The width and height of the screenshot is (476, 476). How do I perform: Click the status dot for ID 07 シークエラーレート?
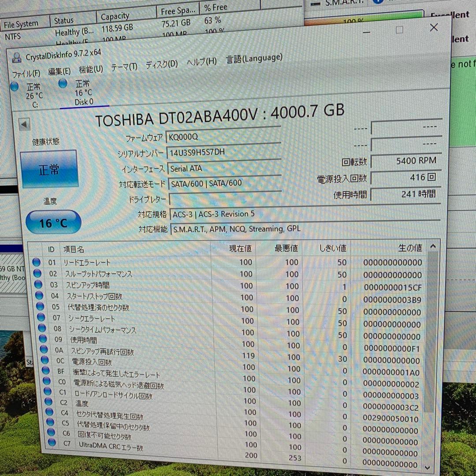41,317
